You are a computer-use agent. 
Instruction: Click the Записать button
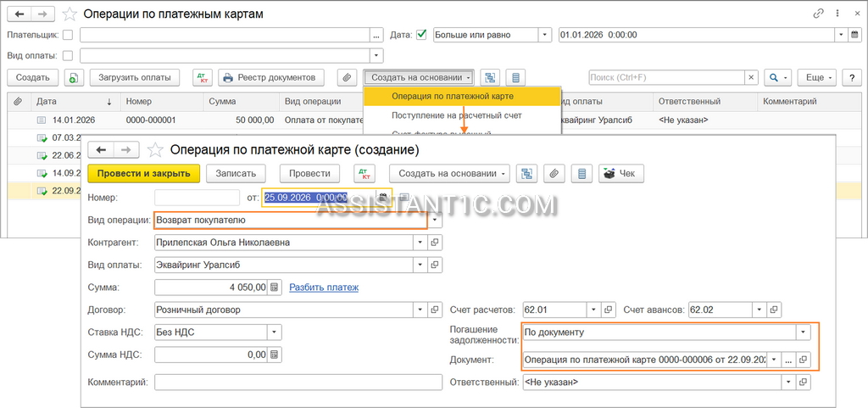coord(236,173)
